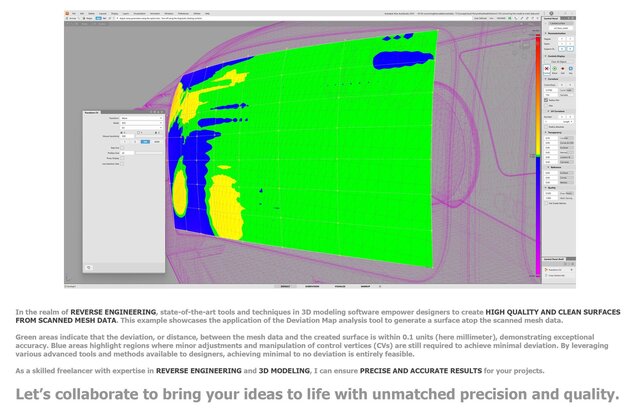Collapse the Representation section
Viewport: 640px width, 411px height.
548,32
